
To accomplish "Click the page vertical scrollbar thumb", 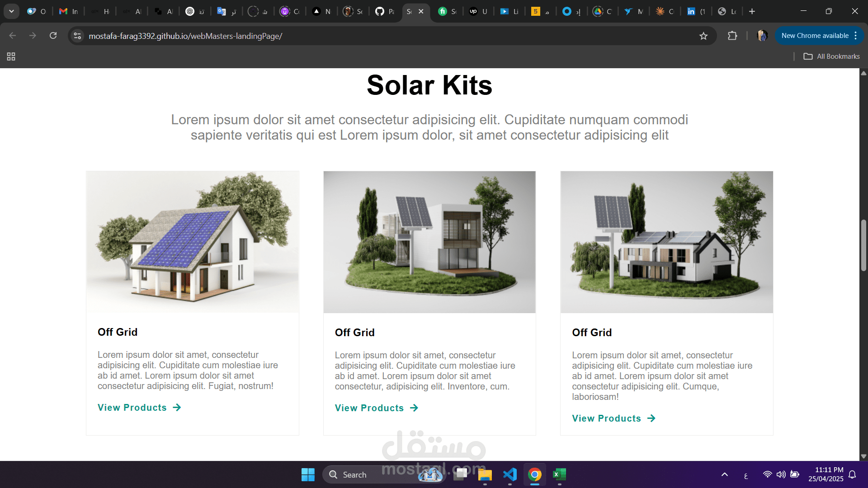I will click(863, 245).
